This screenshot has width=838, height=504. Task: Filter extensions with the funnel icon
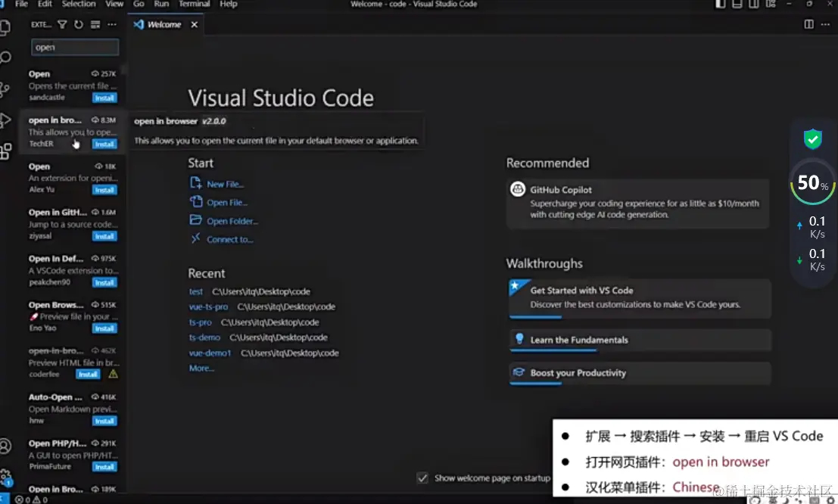click(x=62, y=24)
